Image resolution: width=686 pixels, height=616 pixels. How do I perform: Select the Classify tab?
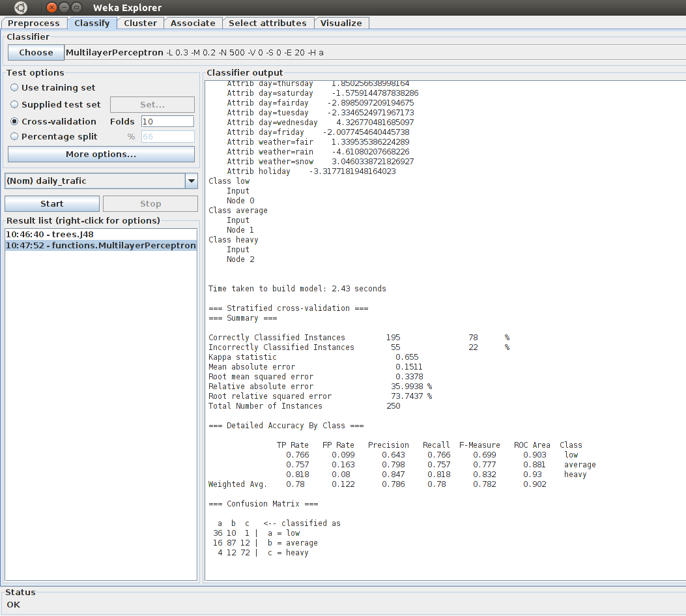tap(92, 23)
